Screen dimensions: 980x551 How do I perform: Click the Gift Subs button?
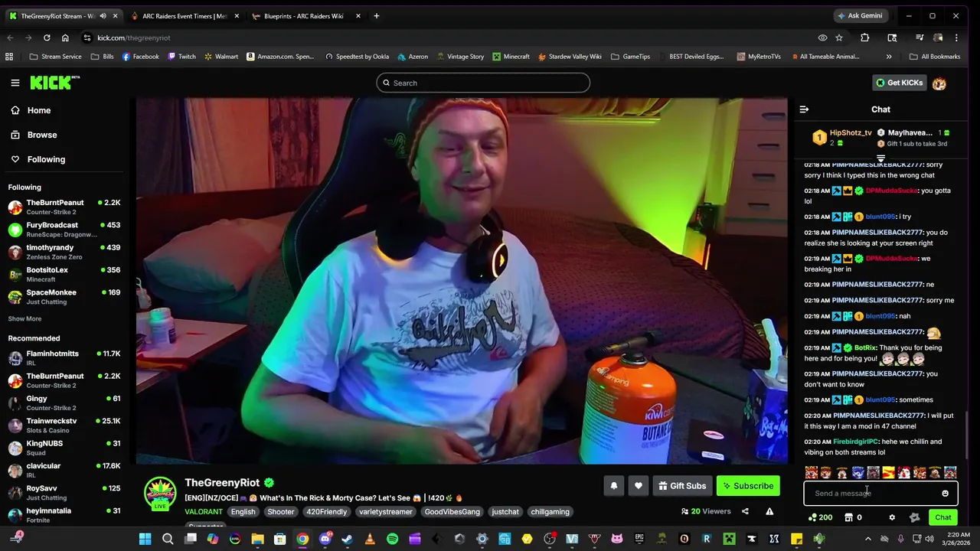click(x=682, y=486)
